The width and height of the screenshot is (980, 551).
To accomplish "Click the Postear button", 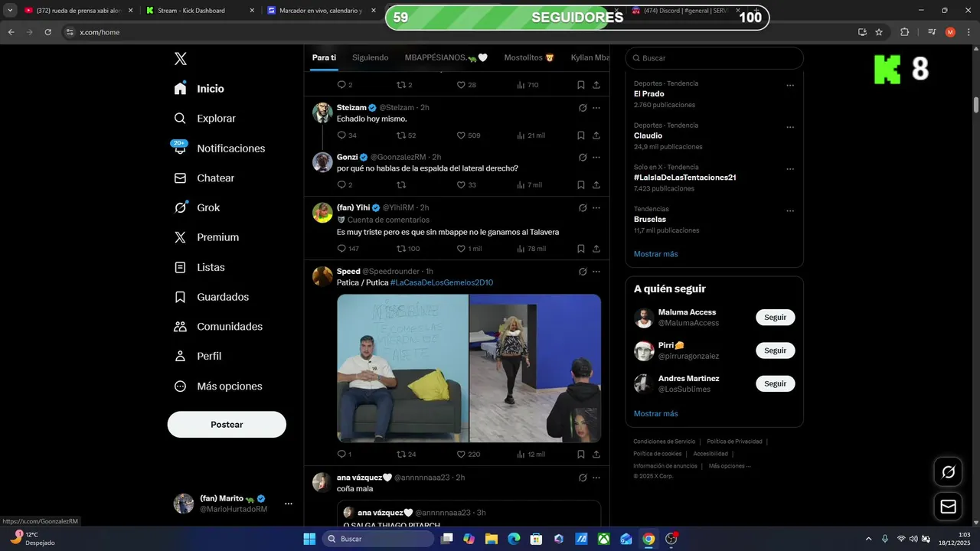I will point(227,425).
